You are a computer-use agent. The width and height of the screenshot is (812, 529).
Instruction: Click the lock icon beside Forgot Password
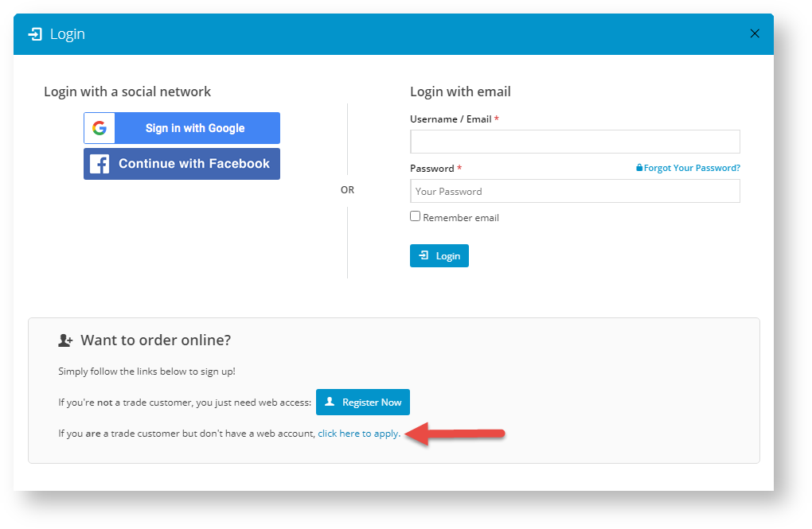click(x=639, y=168)
